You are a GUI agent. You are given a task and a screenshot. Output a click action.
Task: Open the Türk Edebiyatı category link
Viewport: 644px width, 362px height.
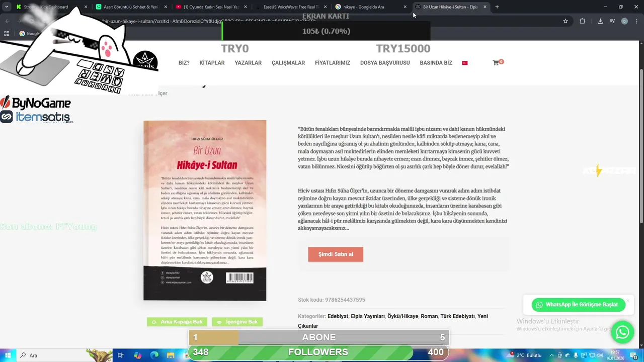(457, 316)
